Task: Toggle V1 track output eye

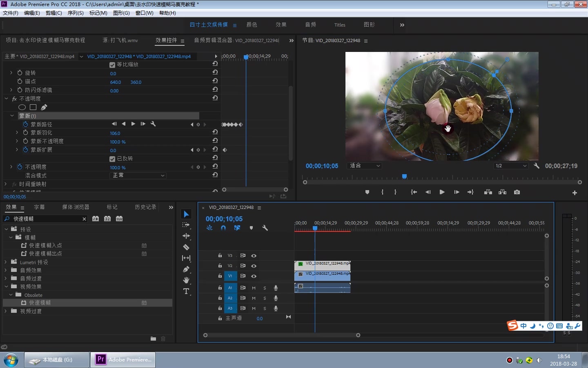Action: coord(254,276)
